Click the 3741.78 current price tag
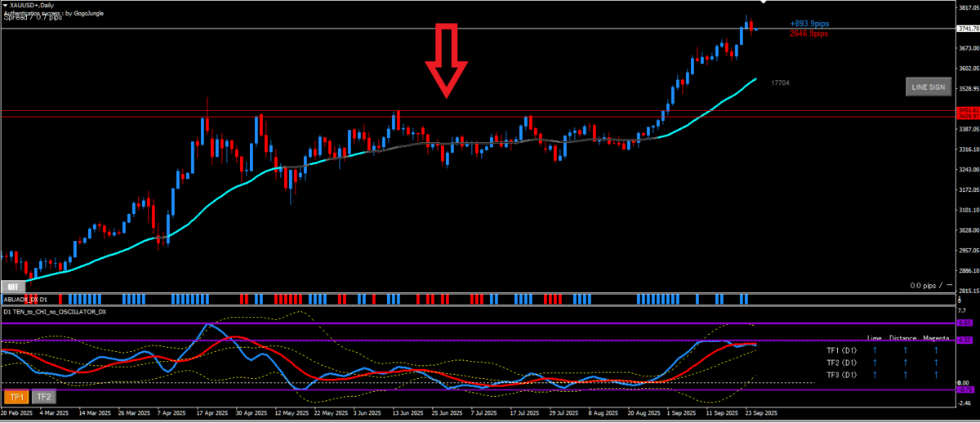The image size is (980, 423). coord(967,29)
